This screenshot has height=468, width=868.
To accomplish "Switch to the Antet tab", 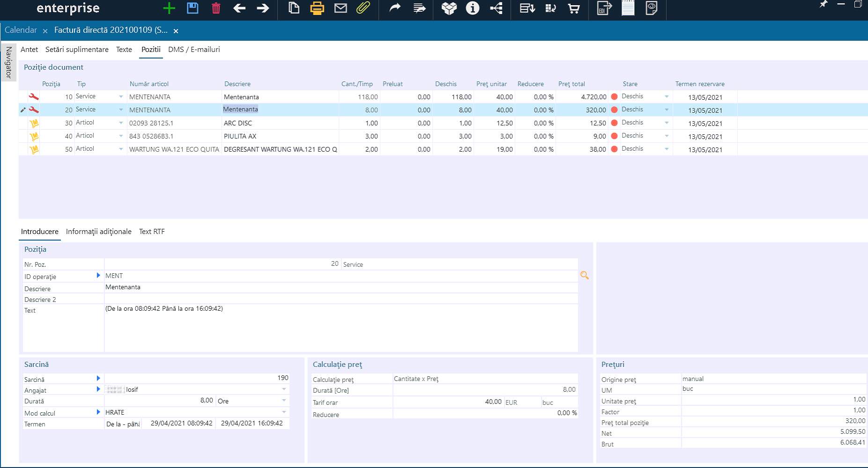I will [29, 50].
